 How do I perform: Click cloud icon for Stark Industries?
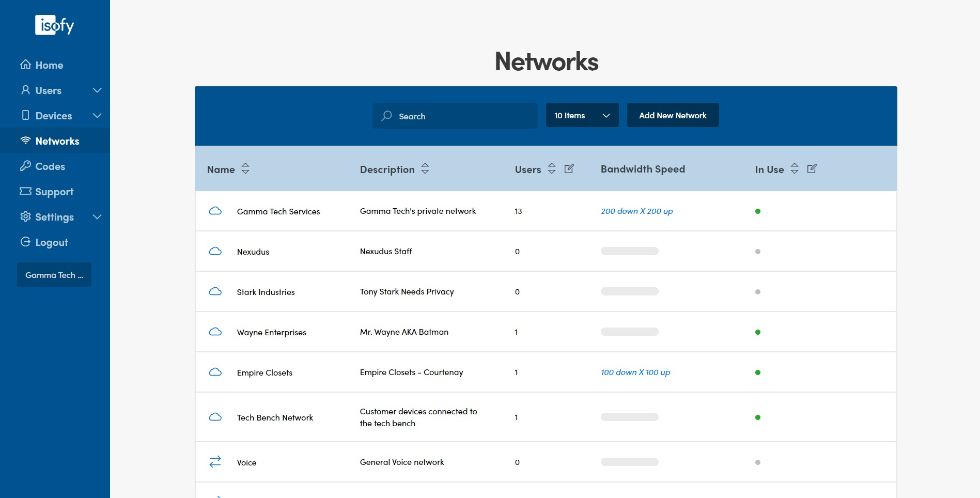pyautogui.click(x=215, y=291)
